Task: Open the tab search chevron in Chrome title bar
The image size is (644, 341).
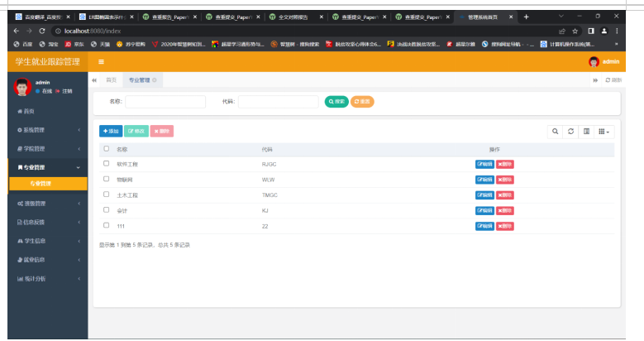Action: pos(561,16)
